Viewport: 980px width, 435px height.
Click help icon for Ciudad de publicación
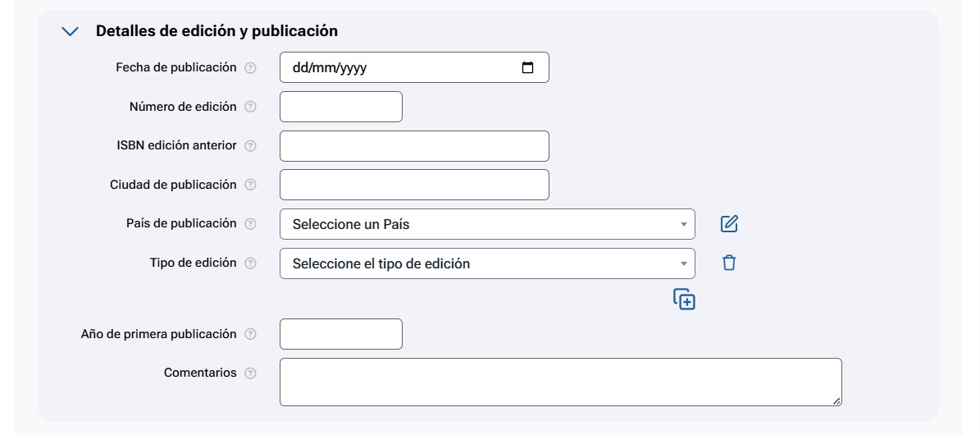(x=251, y=185)
